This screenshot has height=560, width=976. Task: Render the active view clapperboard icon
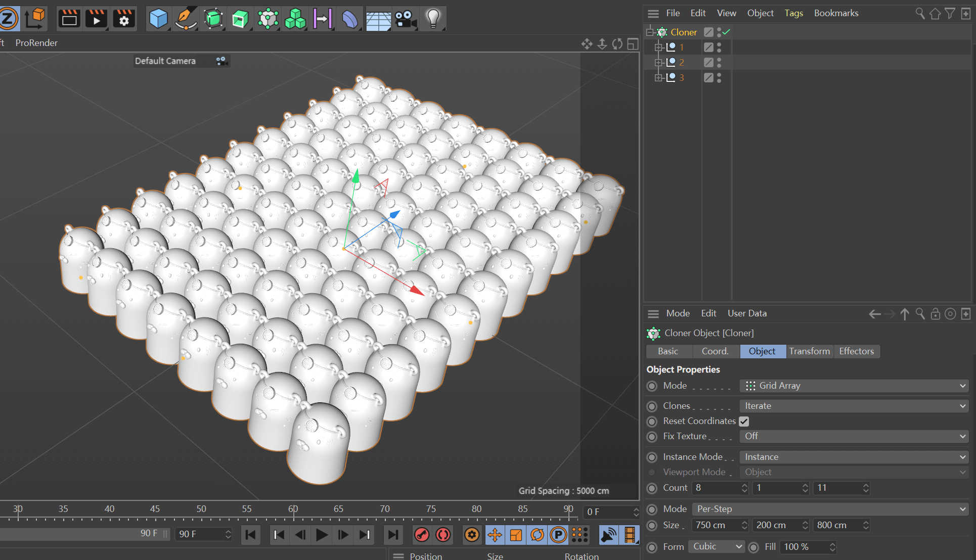click(x=69, y=19)
